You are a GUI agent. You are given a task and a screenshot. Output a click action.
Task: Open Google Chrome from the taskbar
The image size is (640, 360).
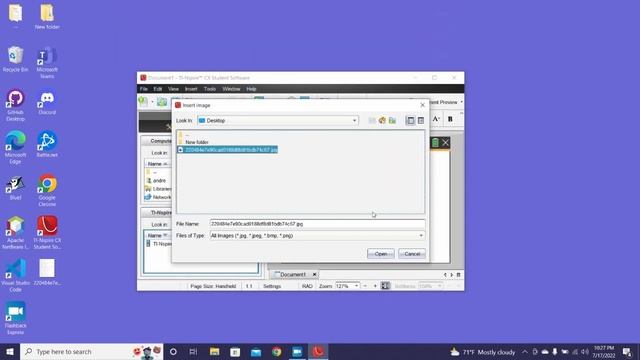(276, 351)
